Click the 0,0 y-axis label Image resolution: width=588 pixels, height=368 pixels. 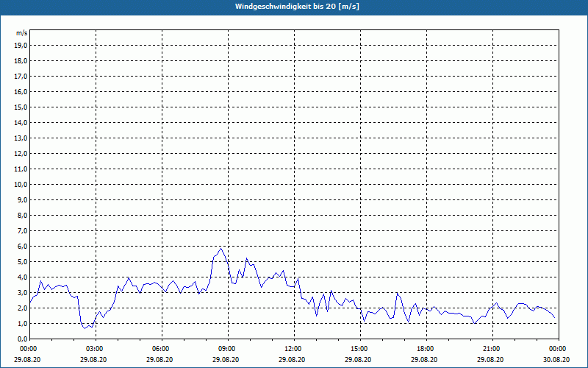point(22,339)
